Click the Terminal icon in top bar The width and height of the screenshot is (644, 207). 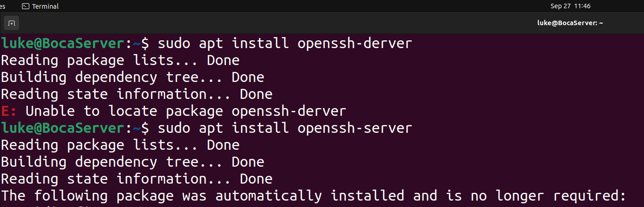[26, 6]
